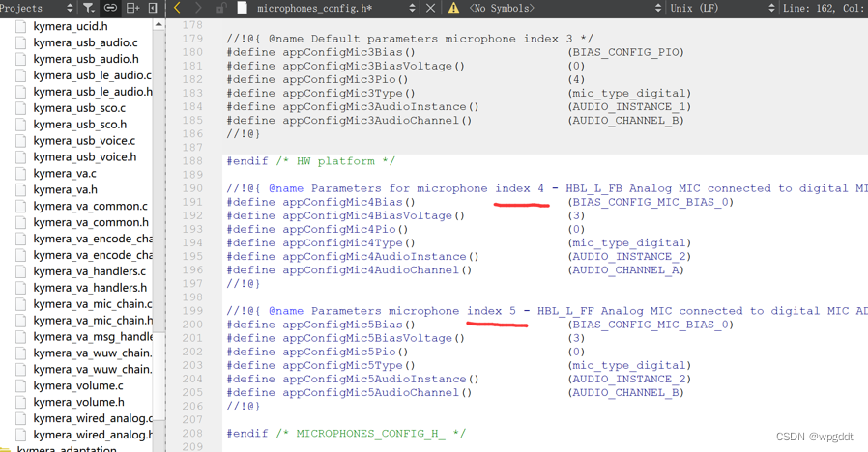Viewport: 868px width, 452px height.
Task: Click the file icon beside kymera_wired_analog.c
Action: click(x=21, y=417)
